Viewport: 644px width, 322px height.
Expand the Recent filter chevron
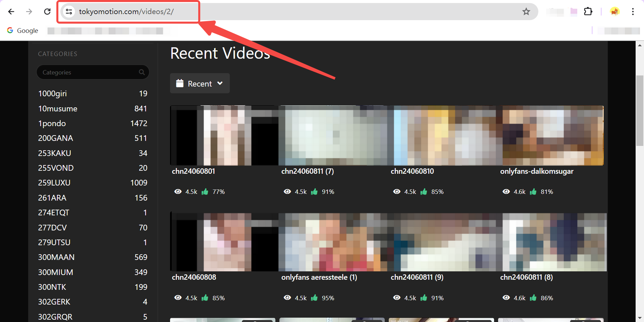[220, 83]
